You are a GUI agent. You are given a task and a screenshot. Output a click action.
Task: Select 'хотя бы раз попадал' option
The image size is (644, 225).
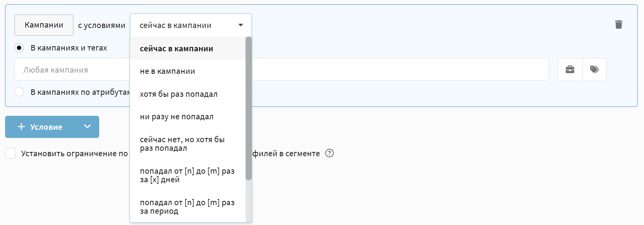(179, 94)
